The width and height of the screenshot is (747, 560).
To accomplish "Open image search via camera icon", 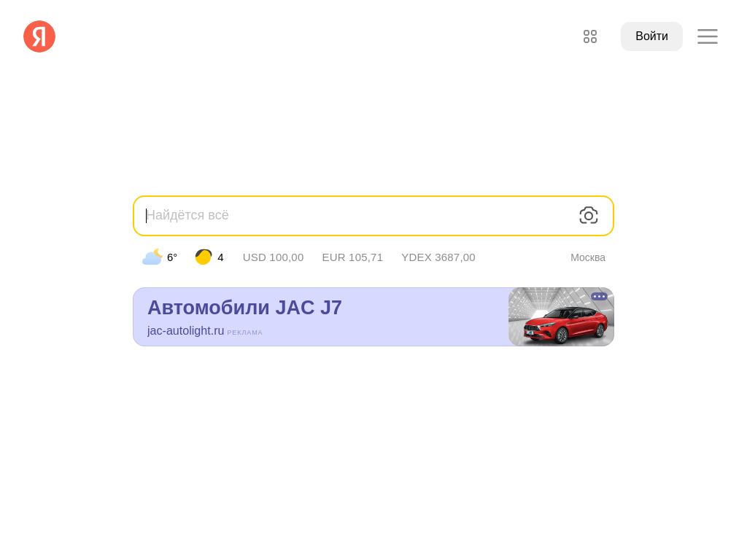I will click(x=589, y=215).
